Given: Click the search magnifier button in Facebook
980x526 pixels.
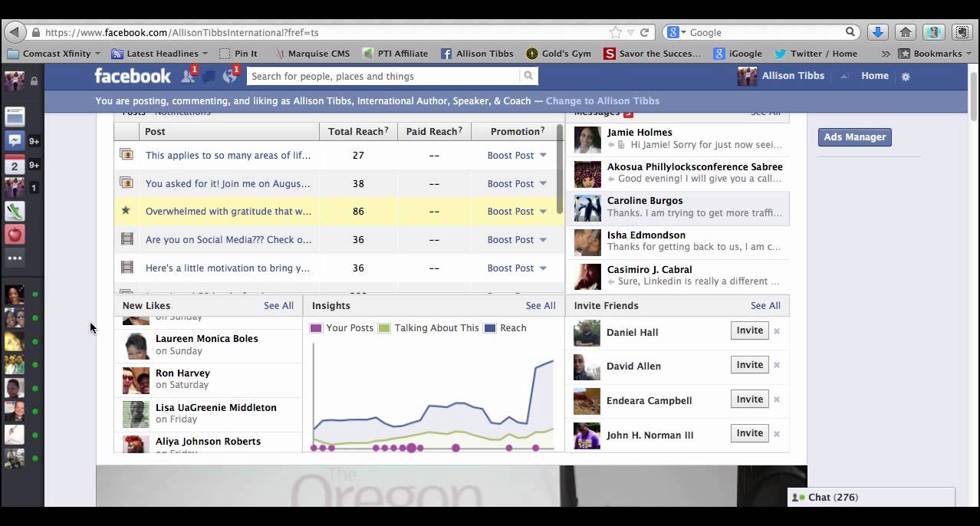Looking at the screenshot, I should coord(528,76).
